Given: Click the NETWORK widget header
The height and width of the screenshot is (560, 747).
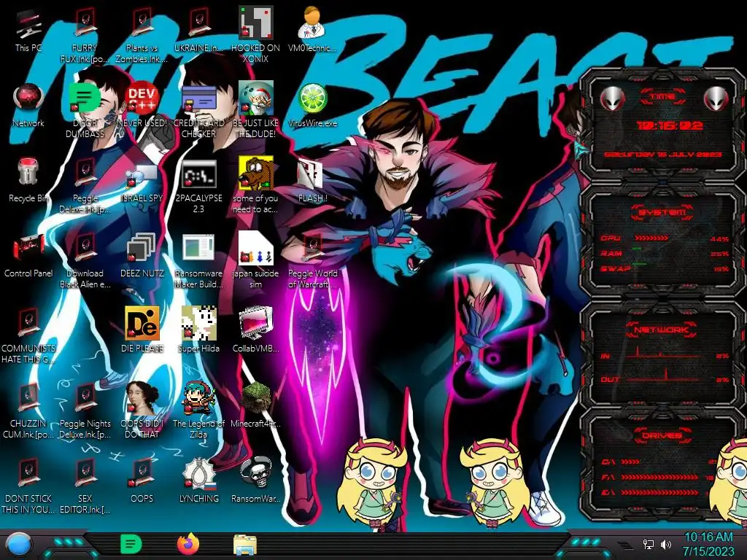Looking at the screenshot, I should click(662, 329).
